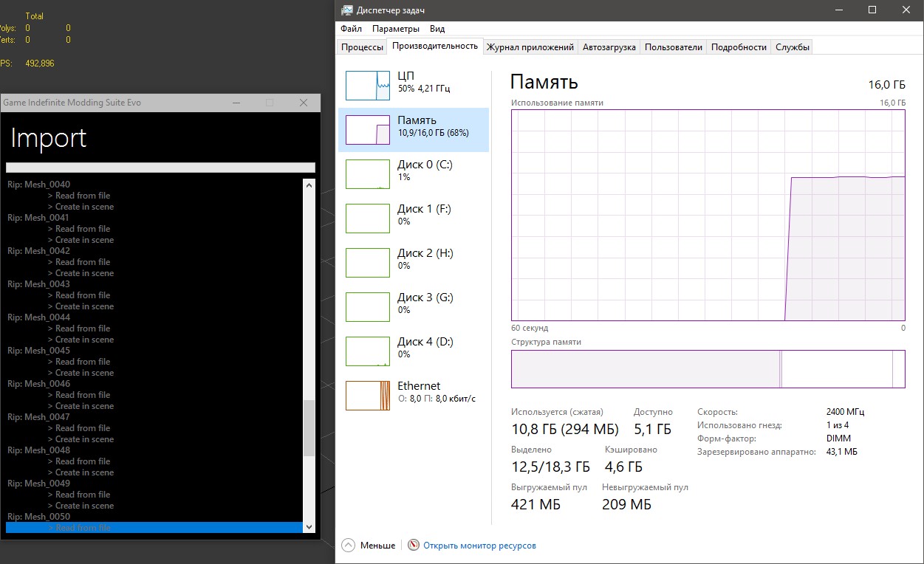Select the CPU (ЦП) performance graph thumbnail
Image resolution: width=924 pixels, height=564 pixels.
tap(367, 86)
